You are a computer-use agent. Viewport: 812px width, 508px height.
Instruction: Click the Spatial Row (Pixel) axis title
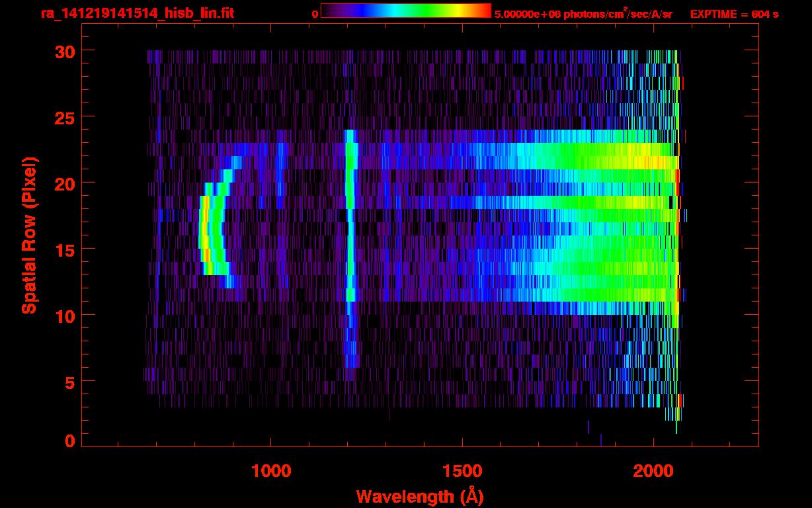pos(28,235)
